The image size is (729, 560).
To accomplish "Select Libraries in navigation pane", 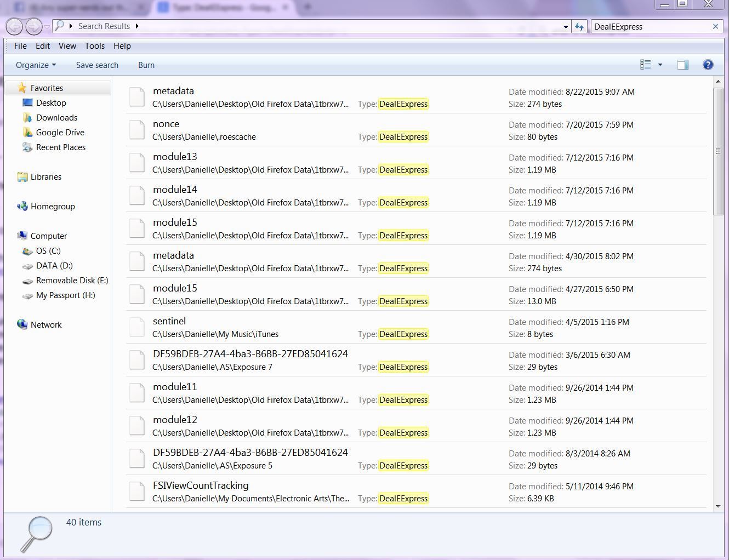I will pos(46,176).
